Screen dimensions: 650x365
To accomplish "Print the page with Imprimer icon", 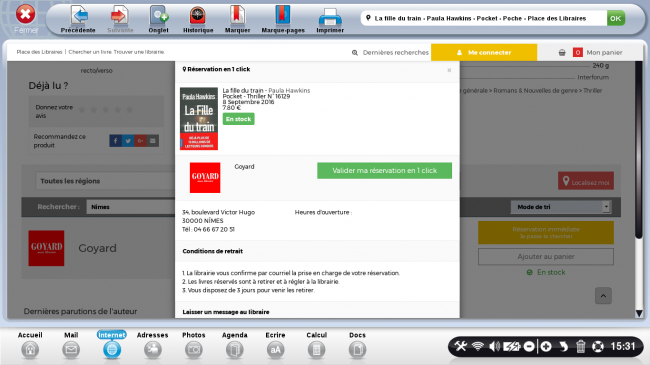I will point(330,17).
